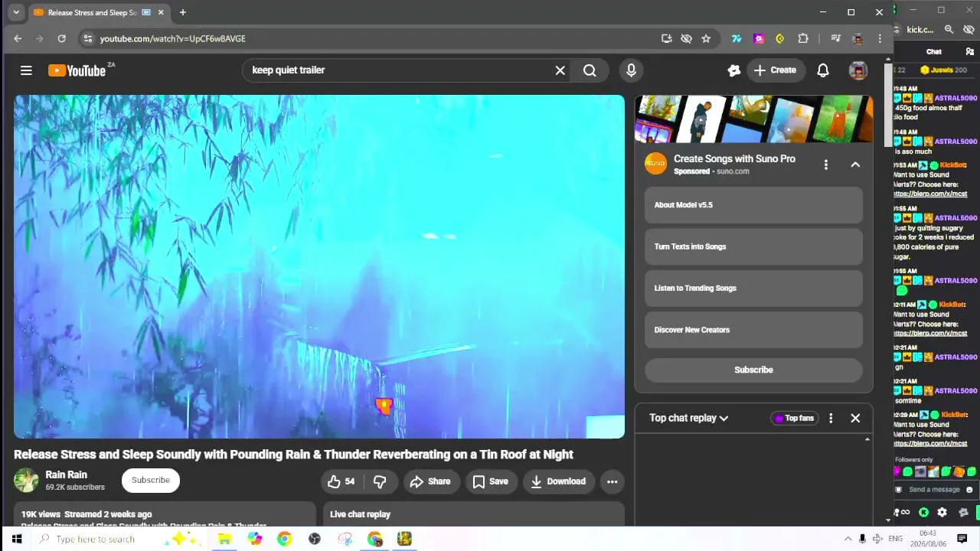Save the video to a playlist

[x=490, y=481]
